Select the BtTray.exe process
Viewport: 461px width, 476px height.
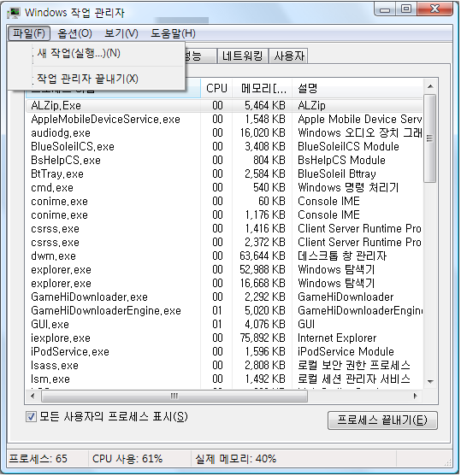click(224, 174)
